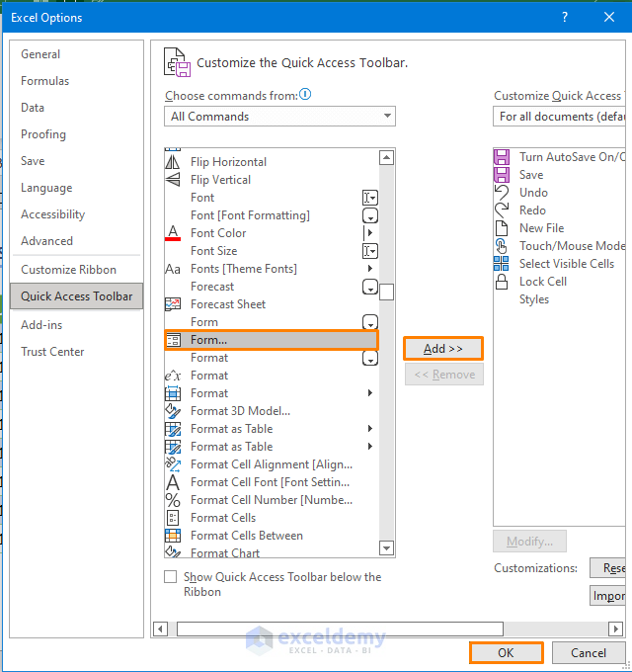This screenshot has height=672, width=632.
Task: Click the Turn AutoSave On/Off icon
Action: 502,157
